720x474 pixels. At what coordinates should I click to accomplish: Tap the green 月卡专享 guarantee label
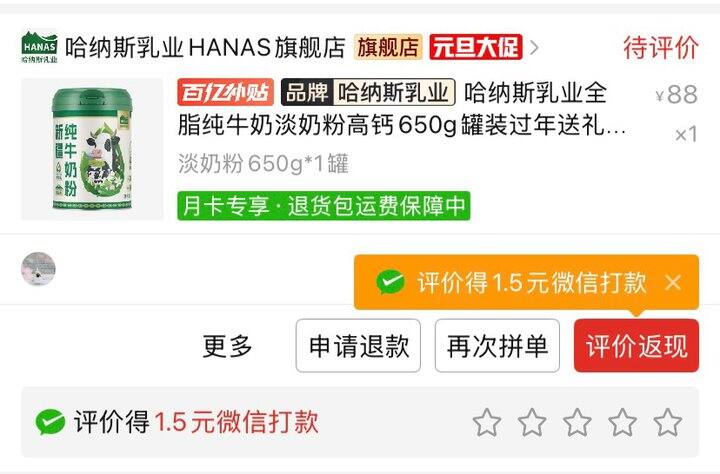tap(324, 206)
